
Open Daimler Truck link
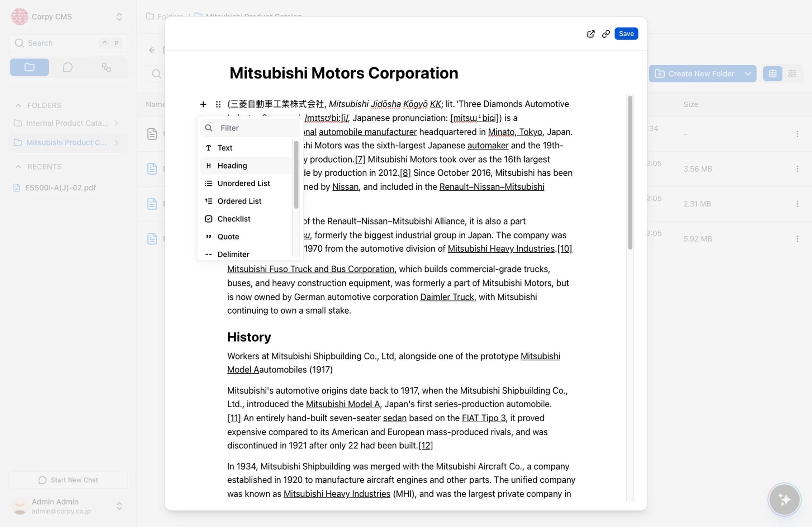(447, 297)
